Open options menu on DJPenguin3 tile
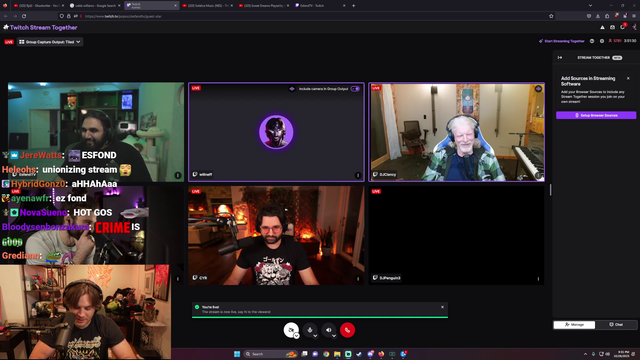This screenshot has height=360, width=640. click(x=538, y=279)
